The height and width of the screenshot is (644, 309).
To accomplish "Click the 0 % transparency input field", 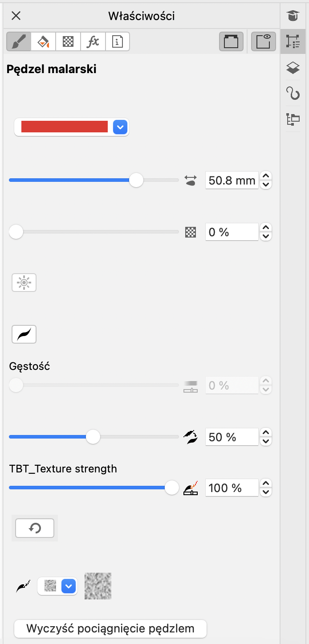I will coord(232,232).
